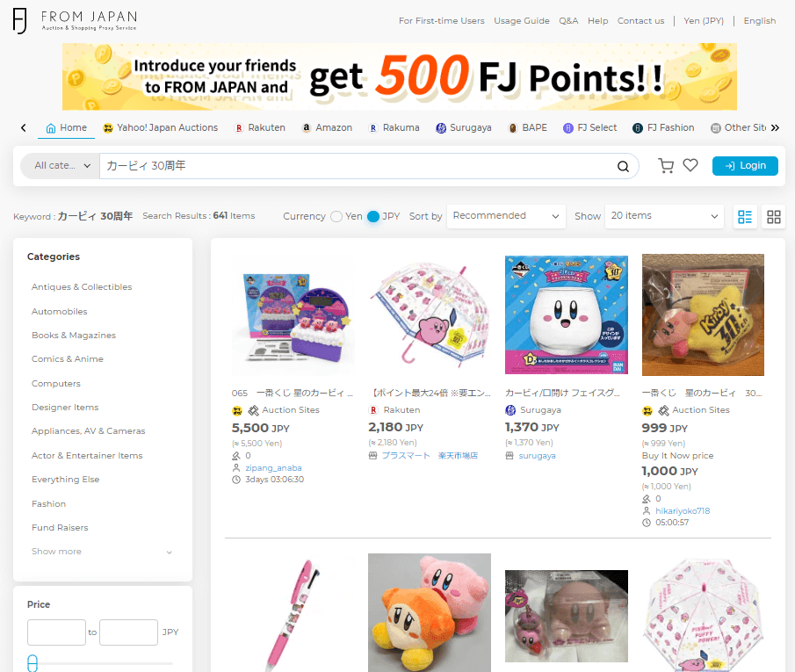Click the price range slider handle

33,663
